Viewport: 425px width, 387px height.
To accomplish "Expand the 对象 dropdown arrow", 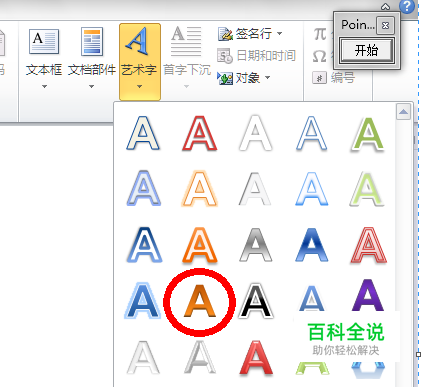I will pyautogui.click(x=267, y=78).
